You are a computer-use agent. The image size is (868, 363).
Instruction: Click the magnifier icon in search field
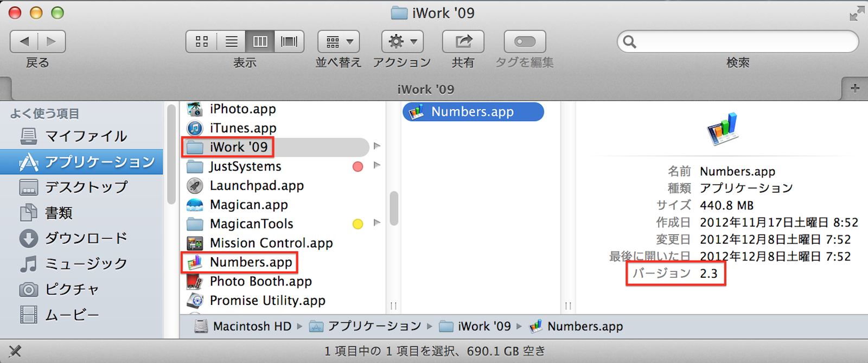coord(629,42)
